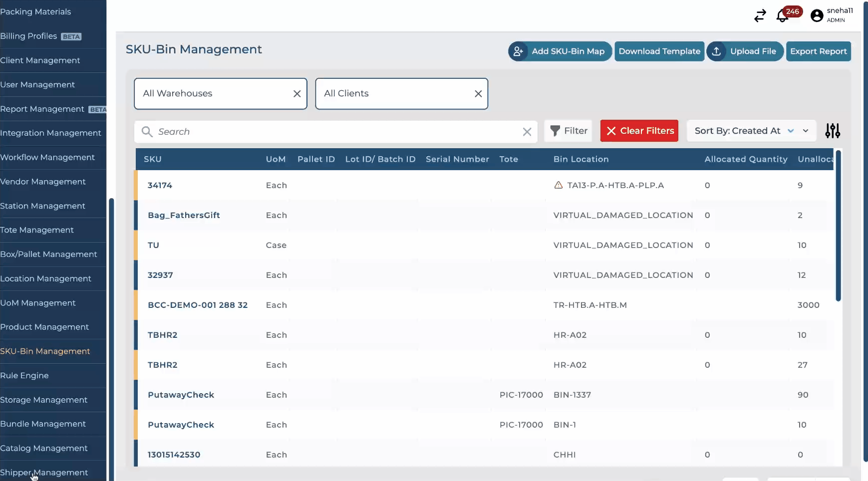
Task: Click the Export Report button
Action: [818, 51]
